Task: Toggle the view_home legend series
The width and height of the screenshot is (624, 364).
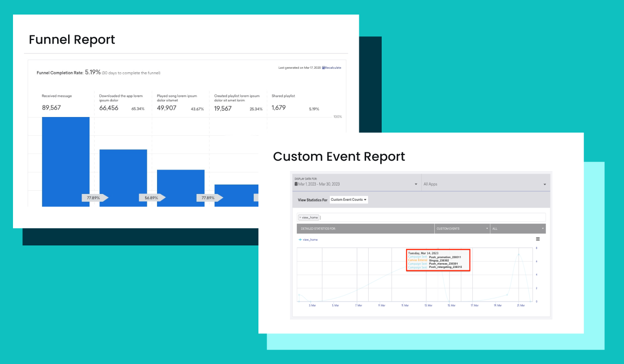Action: pos(308,240)
